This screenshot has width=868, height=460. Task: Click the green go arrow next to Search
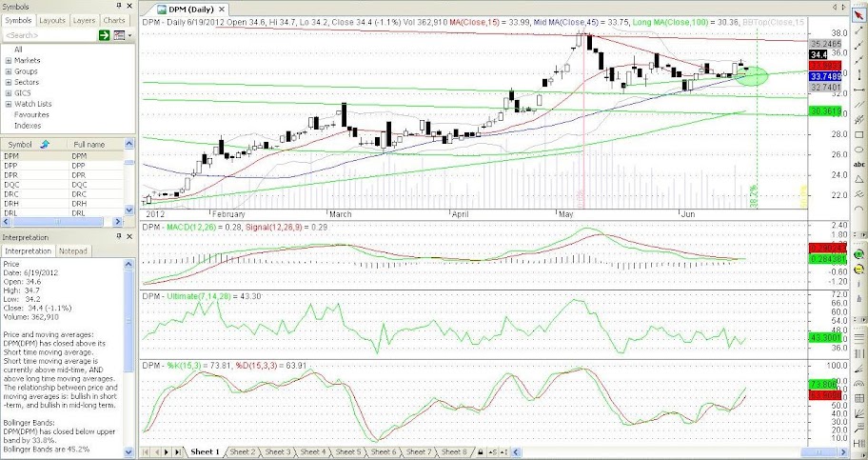click(x=104, y=35)
